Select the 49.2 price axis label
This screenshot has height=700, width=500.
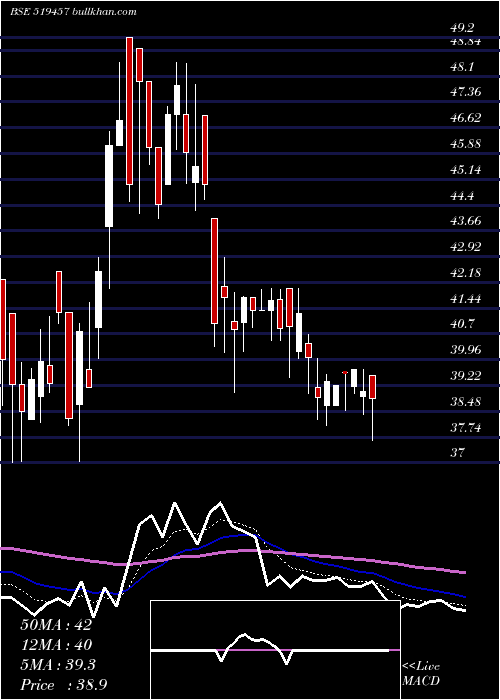tap(462, 28)
